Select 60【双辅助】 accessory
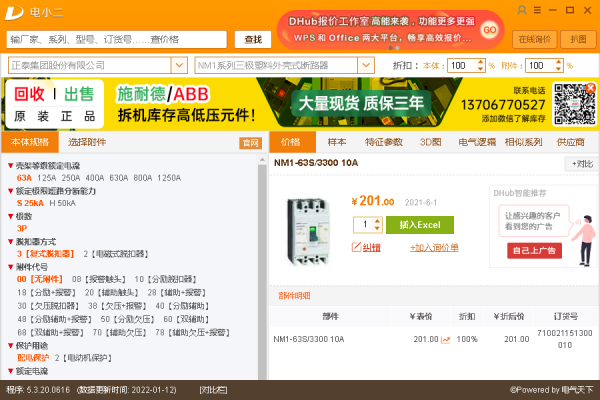Viewport: 600px width, 400px height. (x=186, y=319)
